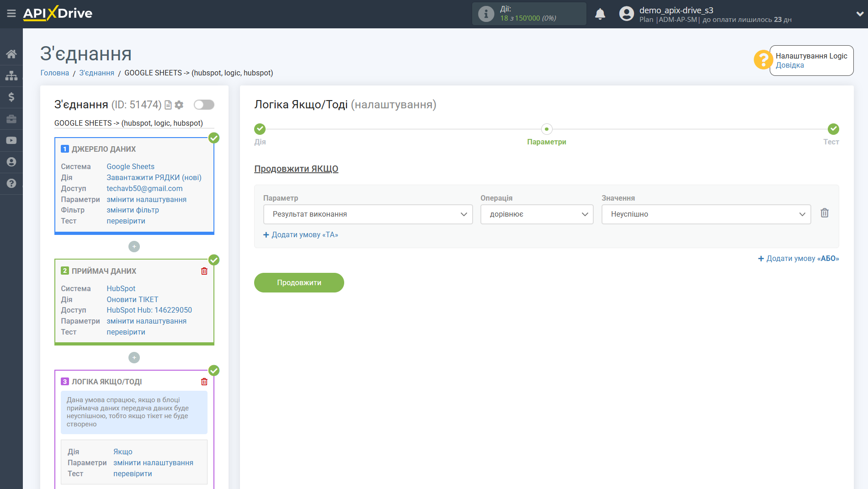Click receiver перевірити test link
This screenshot has height=489, width=868.
[126, 332]
